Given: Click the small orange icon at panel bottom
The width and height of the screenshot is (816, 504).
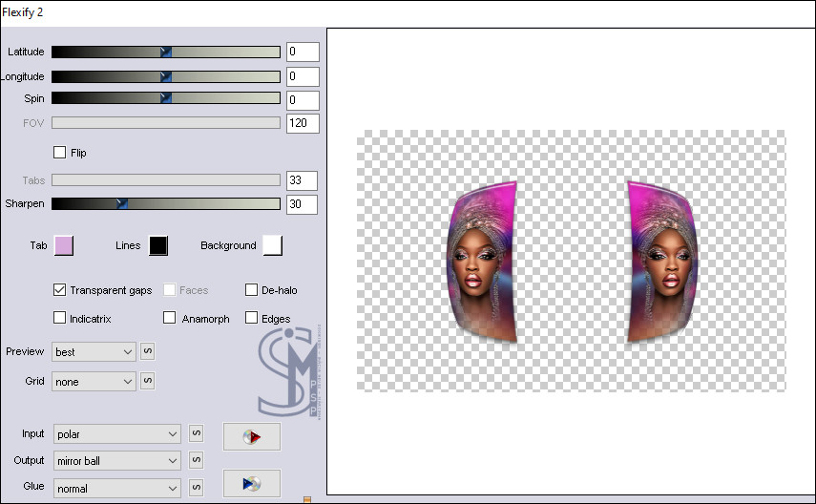Looking at the screenshot, I should click(x=306, y=499).
